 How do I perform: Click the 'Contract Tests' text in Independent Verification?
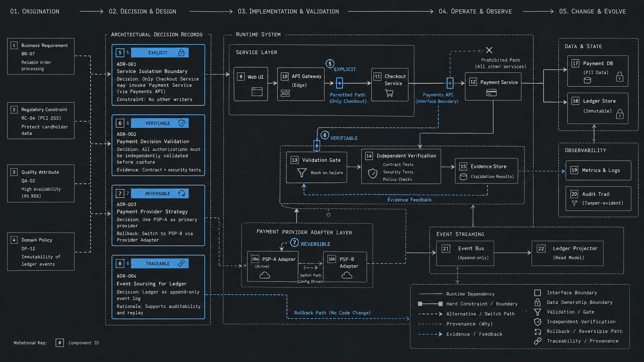[398, 164]
